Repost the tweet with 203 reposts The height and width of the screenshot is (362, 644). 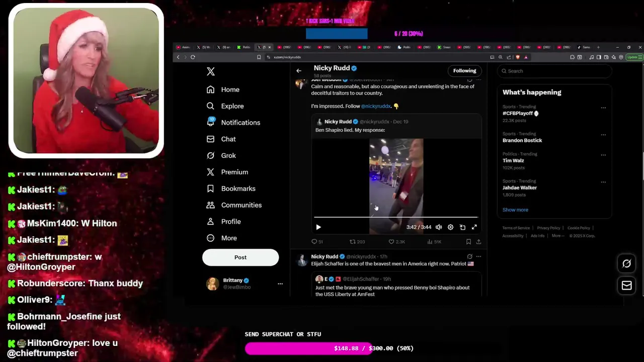357,242
